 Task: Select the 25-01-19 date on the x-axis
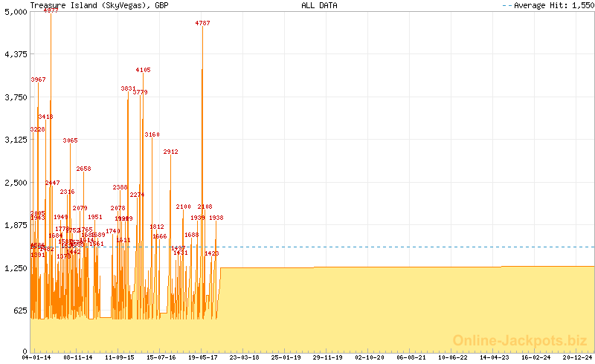(286, 357)
